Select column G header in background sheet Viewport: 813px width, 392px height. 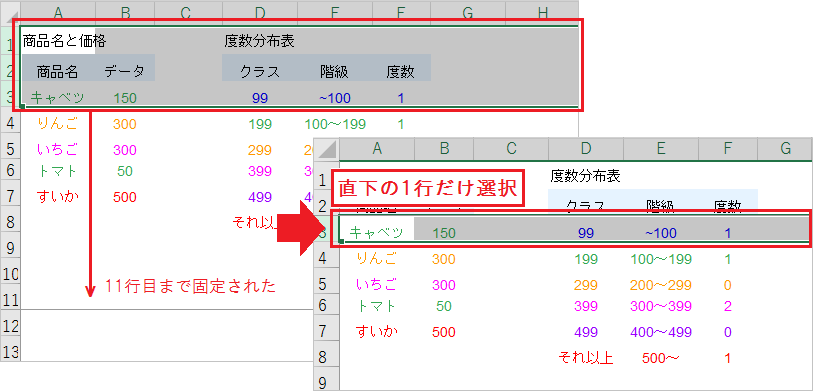coord(468,13)
